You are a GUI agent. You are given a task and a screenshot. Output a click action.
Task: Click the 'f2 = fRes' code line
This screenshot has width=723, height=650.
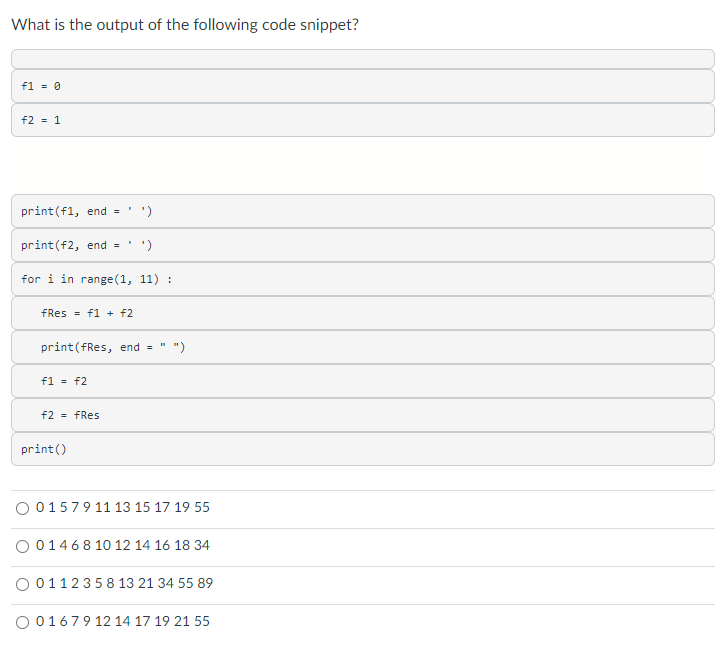coord(70,416)
